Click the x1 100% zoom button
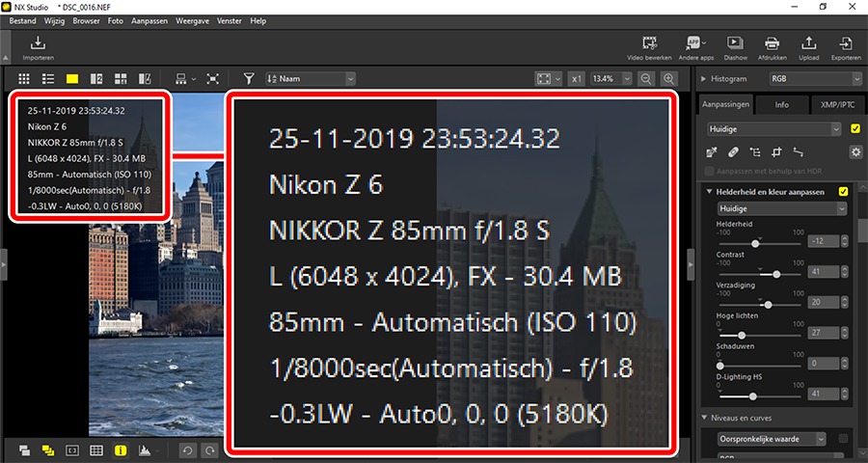The width and height of the screenshot is (868, 463). pyautogui.click(x=577, y=79)
